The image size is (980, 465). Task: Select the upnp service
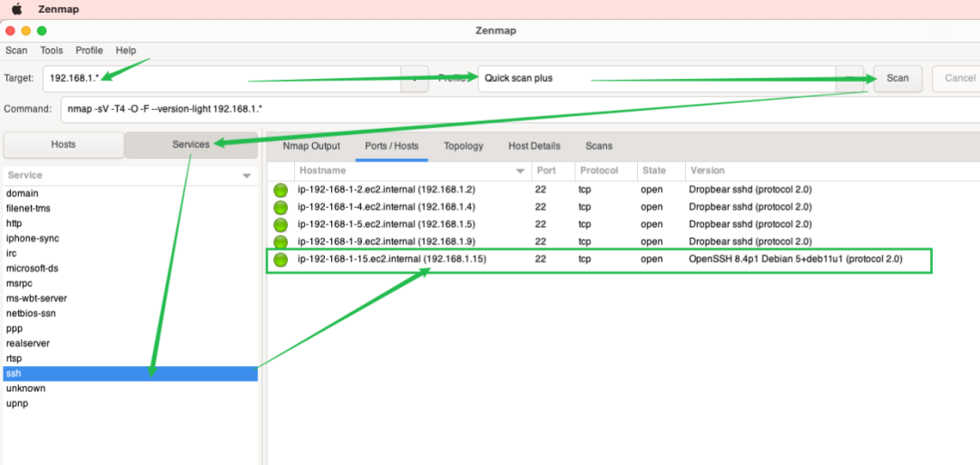tap(130, 403)
